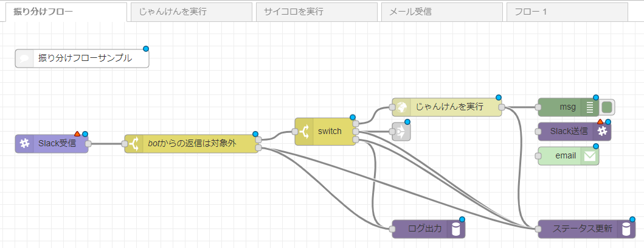Image resolution: width=644 pixels, height=248 pixels.
Task: Click the error triangle on Slack受信 node
Action: pos(77,133)
